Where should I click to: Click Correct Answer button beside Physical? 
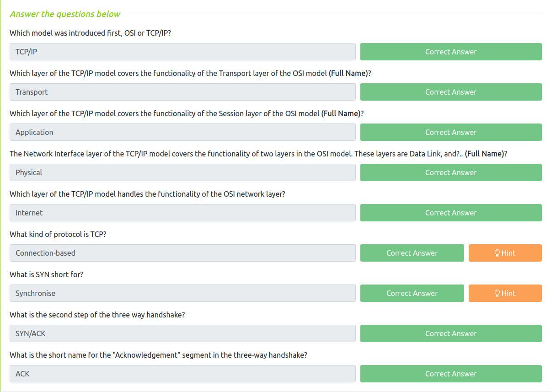pyautogui.click(x=450, y=172)
